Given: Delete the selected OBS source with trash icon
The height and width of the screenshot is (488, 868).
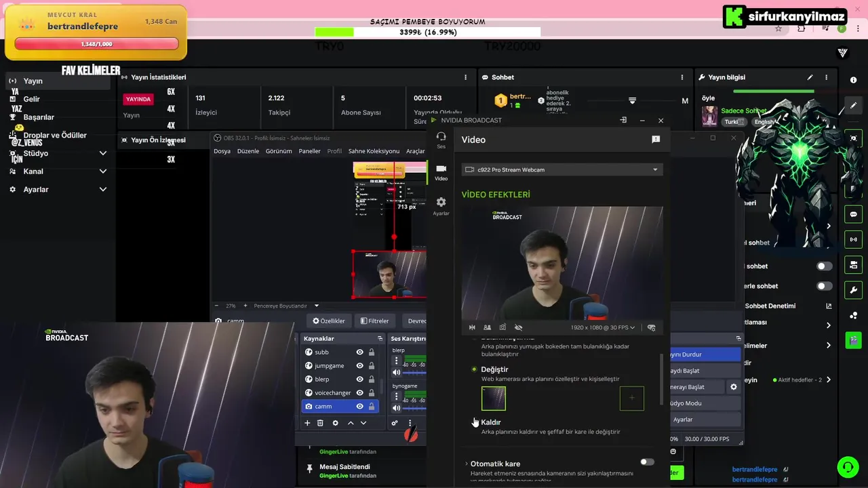Looking at the screenshot, I should 320,423.
